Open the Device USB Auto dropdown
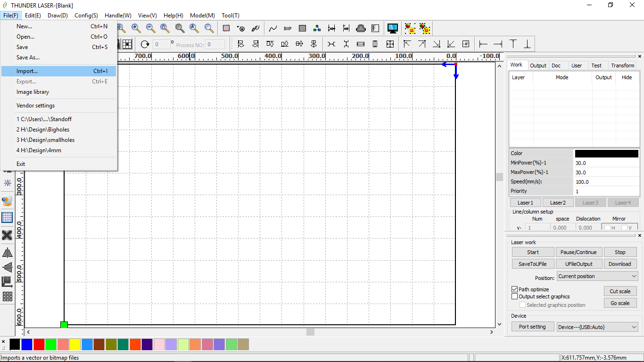This screenshot has width=644, height=362. [597, 327]
